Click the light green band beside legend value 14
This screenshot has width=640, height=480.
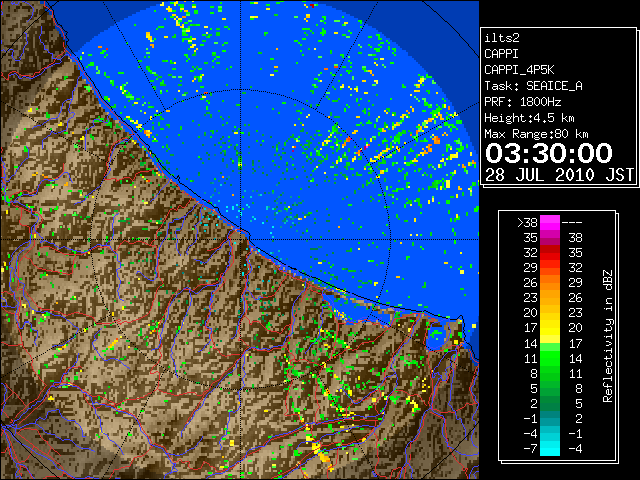pyautogui.click(x=550, y=347)
